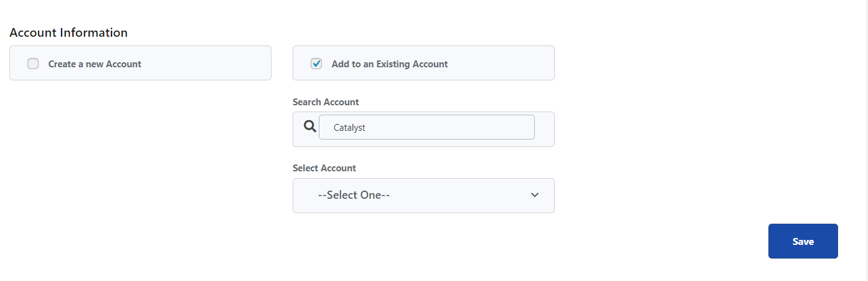Click empty area of the Existing Account card

click(504, 64)
